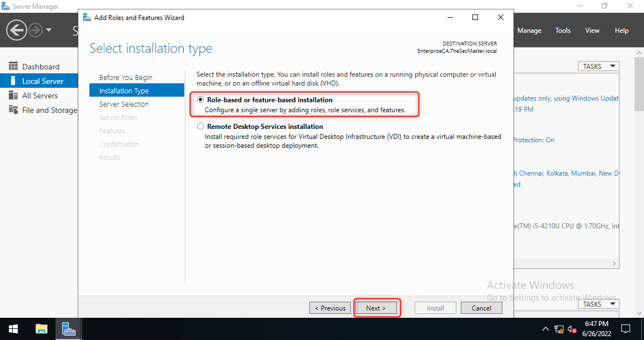The image size is (644, 340).
Task: Open the network status tray icon
Action: coord(559,329)
